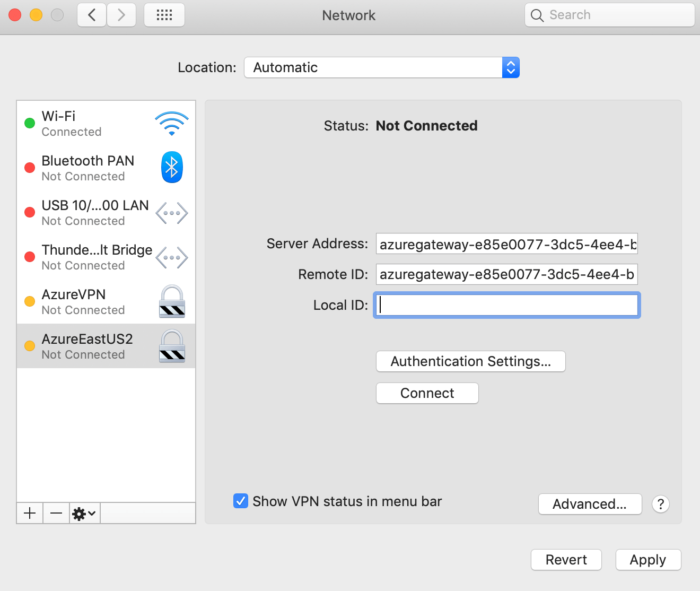Screen dimensions: 700x591
Task: Open Authentication Settings
Action: coord(471,361)
